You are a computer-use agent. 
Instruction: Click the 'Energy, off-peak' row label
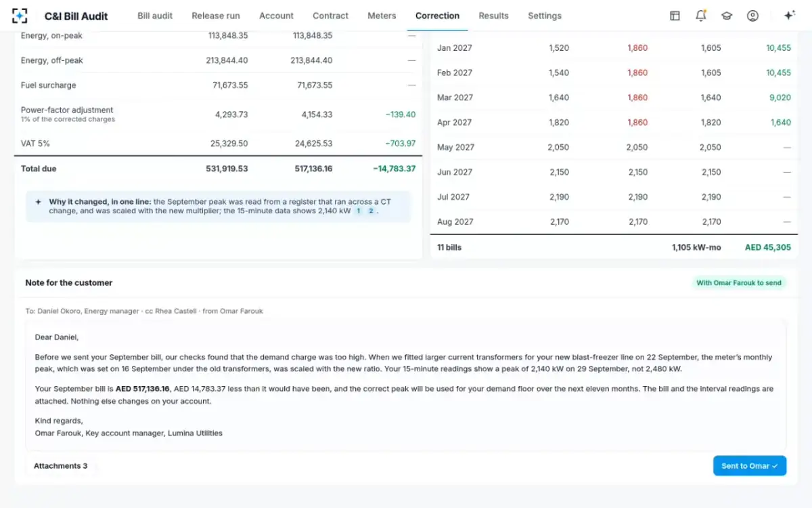tap(52, 60)
